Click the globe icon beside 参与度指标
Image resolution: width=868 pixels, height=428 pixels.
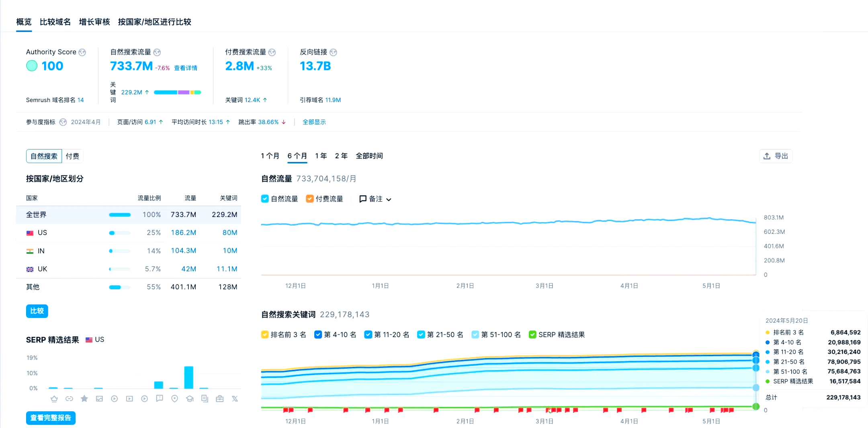(x=63, y=122)
